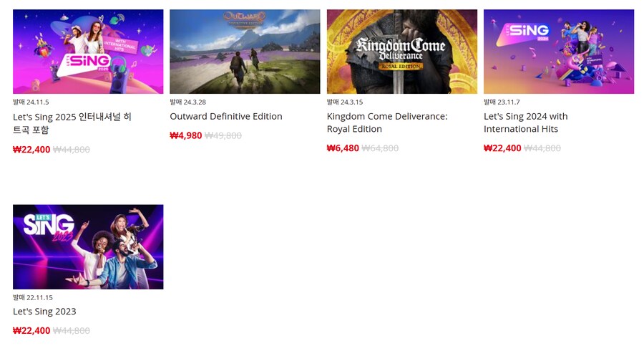The image size is (644, 351).
Task: Open Let's Sing 2024 with International Hits title
Action: point(526,122)
